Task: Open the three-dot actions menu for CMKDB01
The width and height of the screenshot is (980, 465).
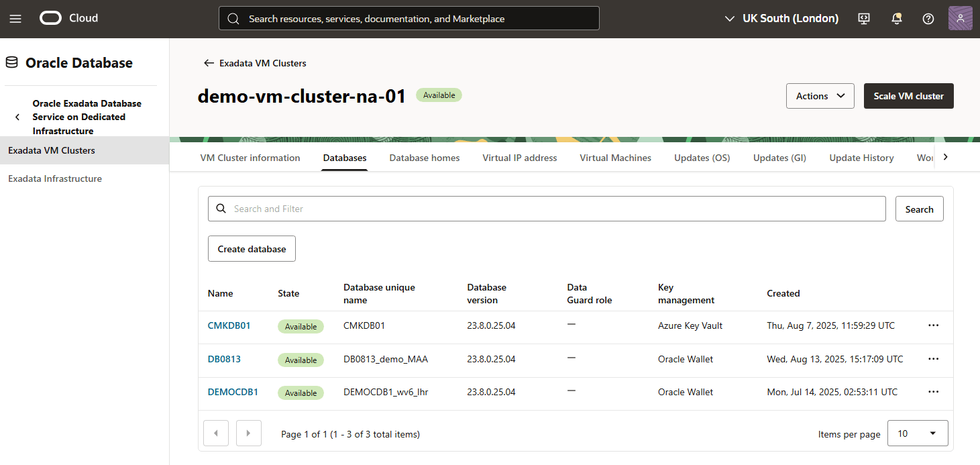Action: [933, 325]
